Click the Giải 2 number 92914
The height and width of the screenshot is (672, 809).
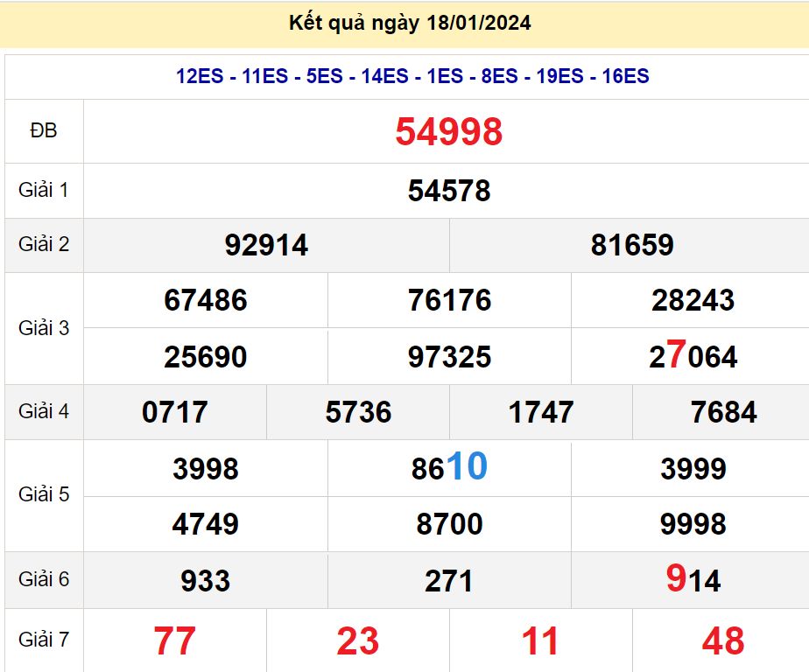(x=266, y=245)
